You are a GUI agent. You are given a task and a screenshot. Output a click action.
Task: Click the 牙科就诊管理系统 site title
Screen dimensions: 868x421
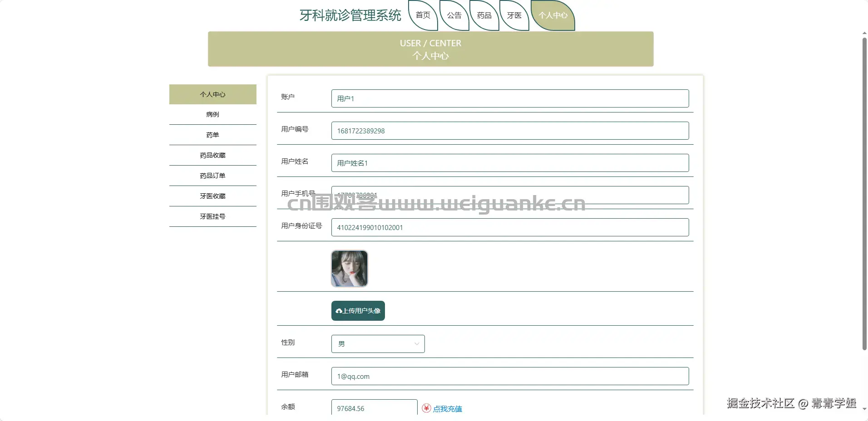tap(350, 15)
